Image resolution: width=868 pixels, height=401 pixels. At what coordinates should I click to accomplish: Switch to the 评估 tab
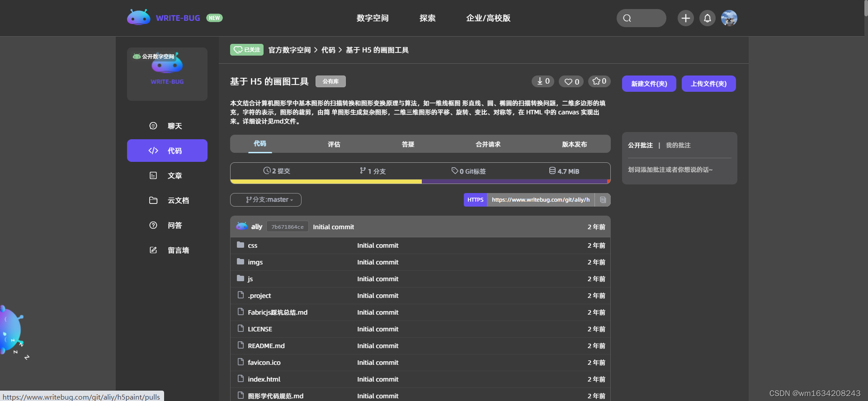click(334, 144)
